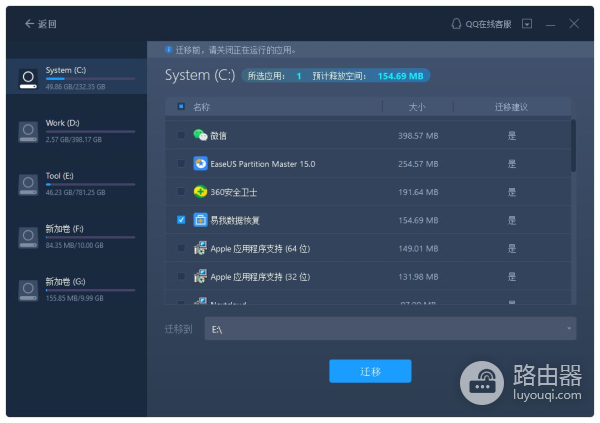Click the EaseUS Partition Master icon

coord(200,163)
